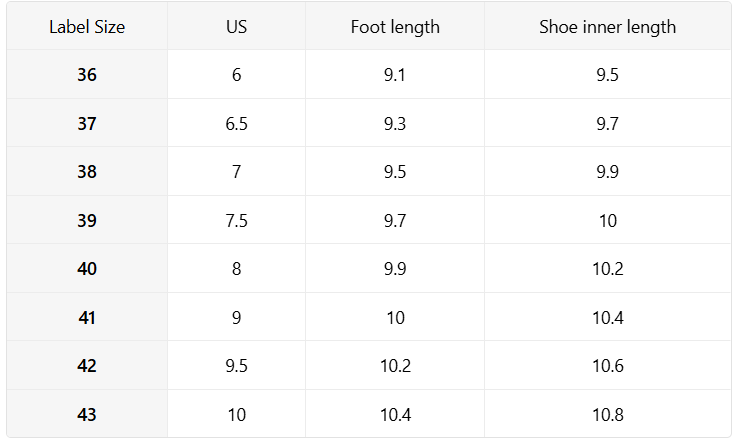Click the Shoe inner length header
The width and height of the screenshot is (737, 439).
[607, 27]
